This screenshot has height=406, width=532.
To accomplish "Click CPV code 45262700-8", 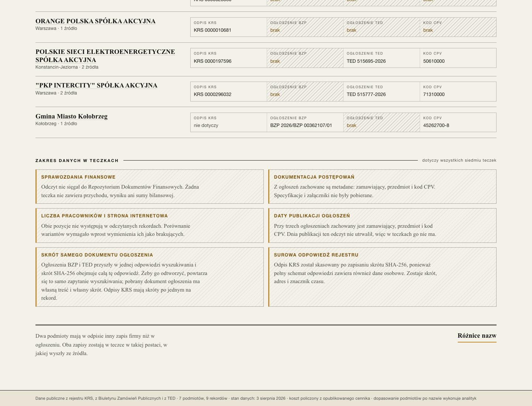I will pyautogui.click(x=436, y=125).
